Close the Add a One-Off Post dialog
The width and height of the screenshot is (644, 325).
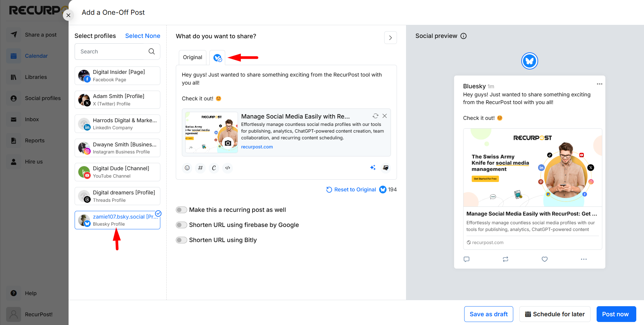pos(68,15)
